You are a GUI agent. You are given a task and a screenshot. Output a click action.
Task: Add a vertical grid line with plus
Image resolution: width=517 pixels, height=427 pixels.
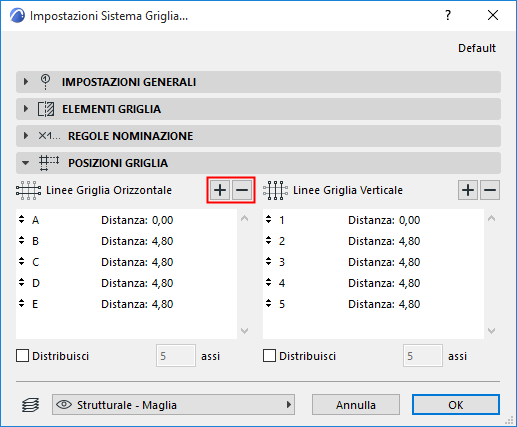tap(468, 190)
